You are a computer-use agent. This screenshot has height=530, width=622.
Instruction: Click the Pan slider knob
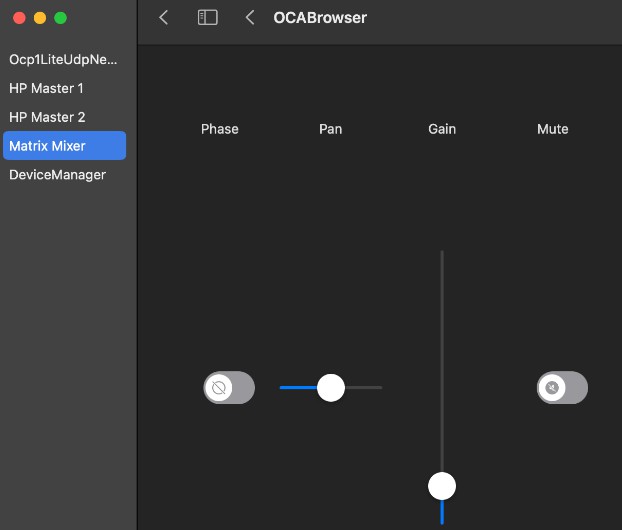tap(331, 387)
